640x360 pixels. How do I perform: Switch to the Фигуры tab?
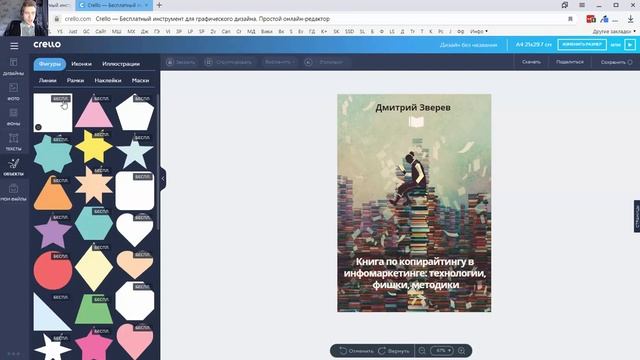[50, 64]
